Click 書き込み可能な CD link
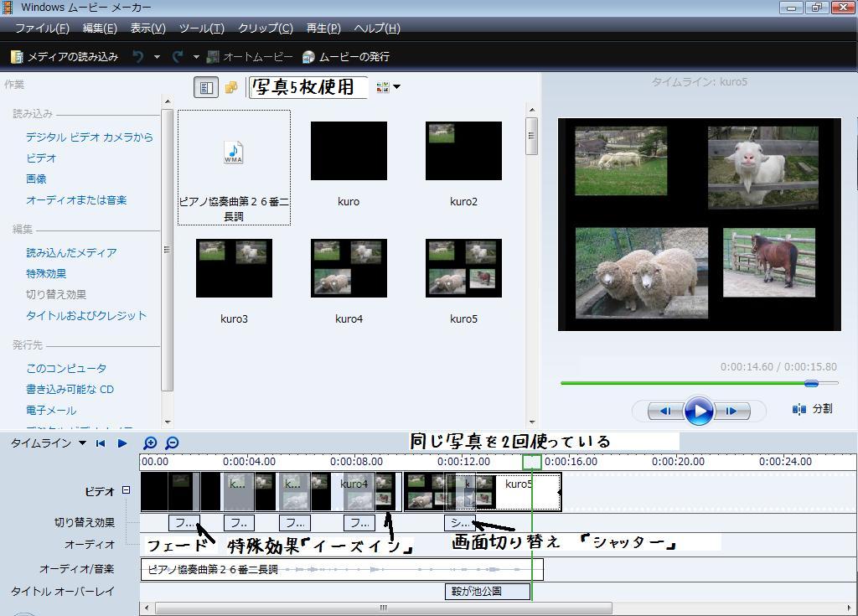 [70, 390]
